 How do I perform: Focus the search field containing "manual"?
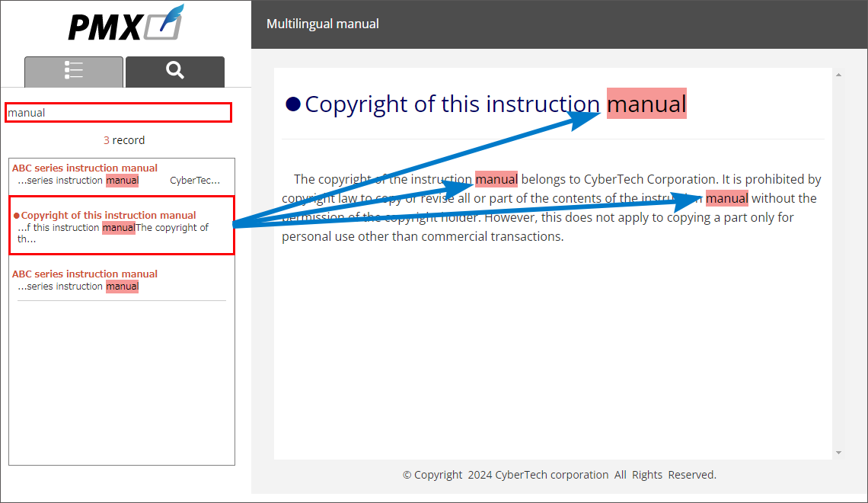[119, 113]
